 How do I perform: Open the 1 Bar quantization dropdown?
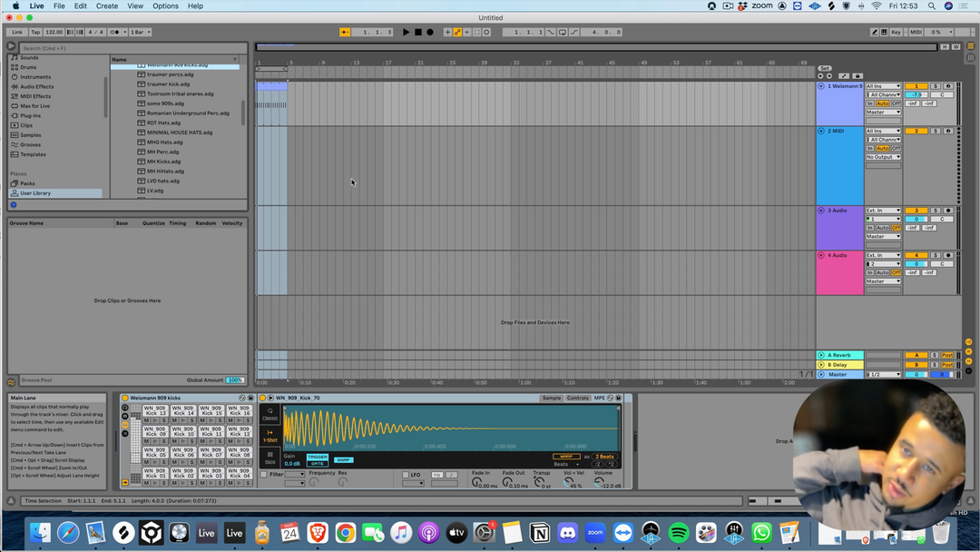point(140,32)
